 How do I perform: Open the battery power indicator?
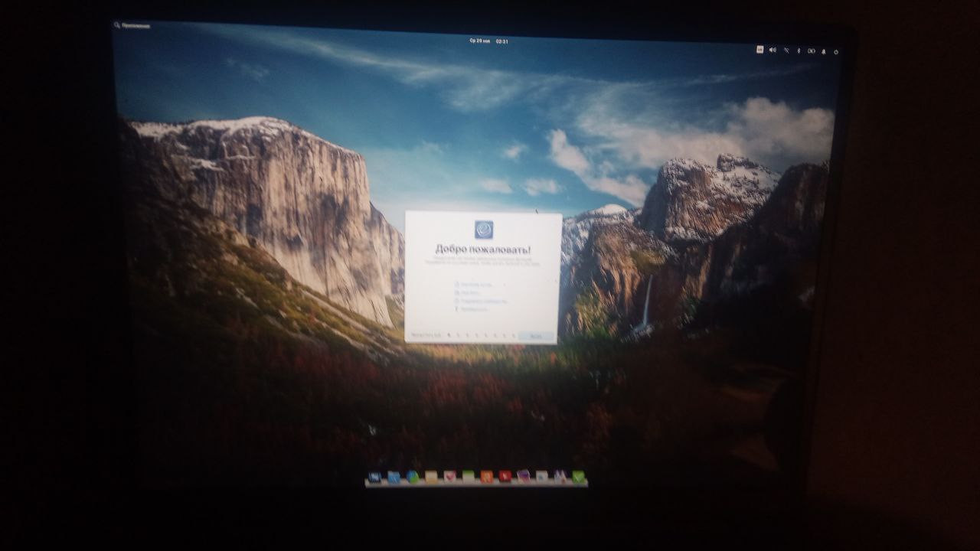pyautogui.click(x=811, y=51)
